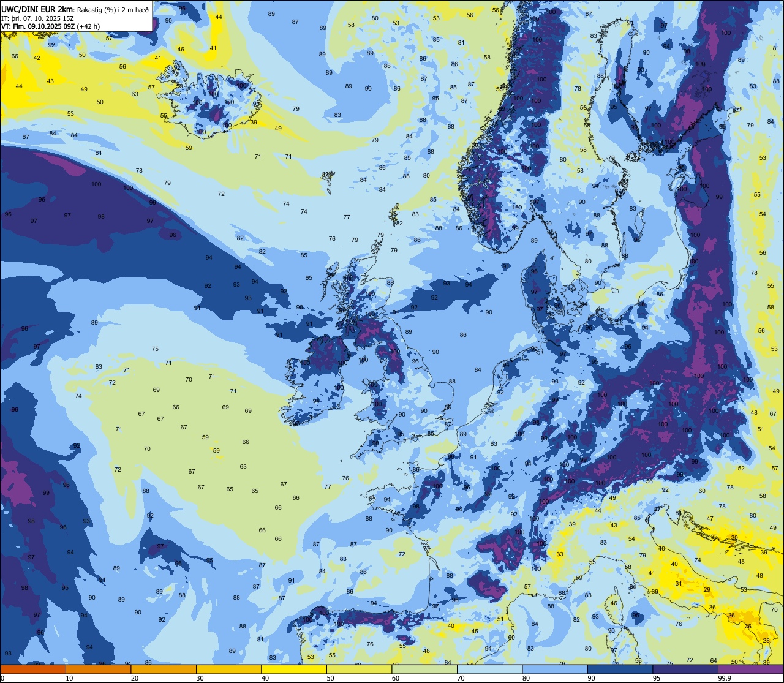Select the 20–30 legend color swatch
784x683 pixels.
click(163, 670)
